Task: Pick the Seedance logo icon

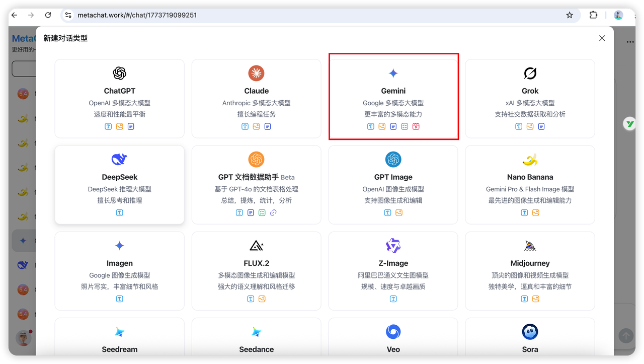Action: tap(257, 332)
